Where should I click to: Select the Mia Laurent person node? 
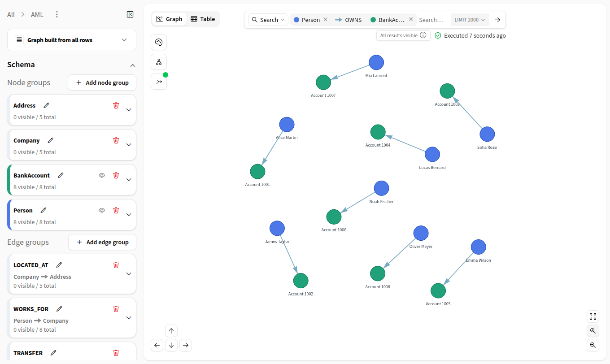(x=376, y=63)
